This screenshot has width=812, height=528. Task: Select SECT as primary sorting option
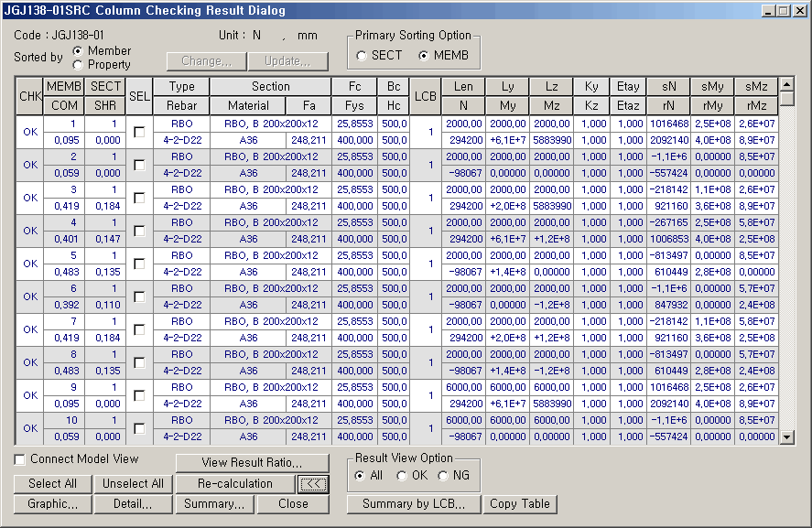tap(361, 54)
